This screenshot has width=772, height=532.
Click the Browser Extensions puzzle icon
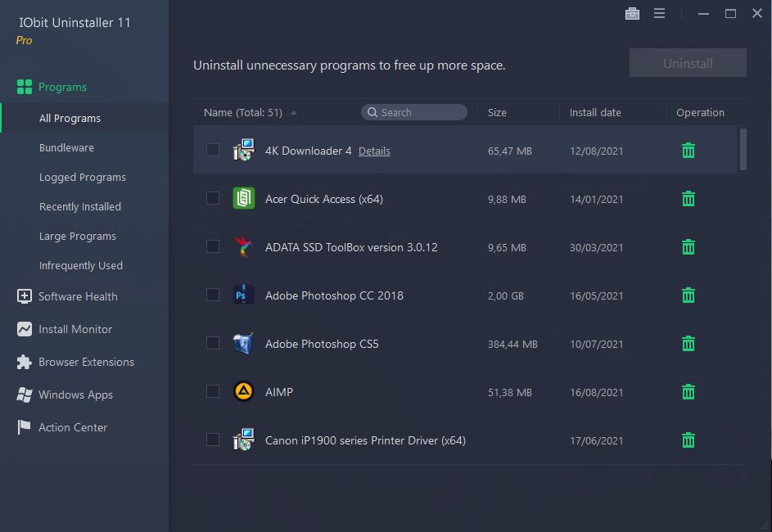pyautogui.click(x=24, y=362)
